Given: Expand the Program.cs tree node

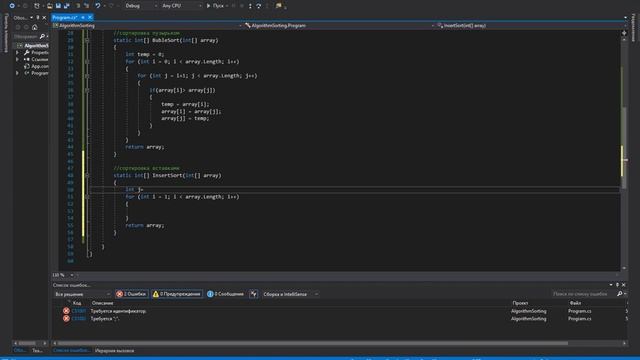Looking at the screenshot, I should point(17,73).
